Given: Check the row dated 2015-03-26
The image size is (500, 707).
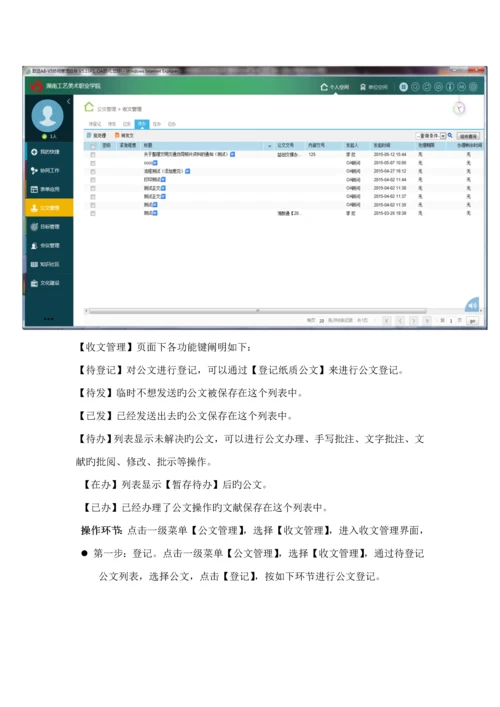Looking at the screenshot, I should (93, 213).
